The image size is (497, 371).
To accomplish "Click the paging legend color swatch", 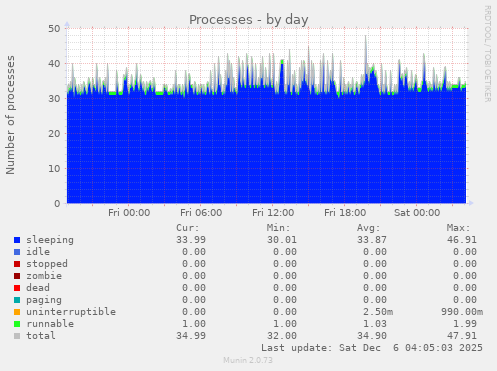I will pyautogui.click(x=17, y=300).
